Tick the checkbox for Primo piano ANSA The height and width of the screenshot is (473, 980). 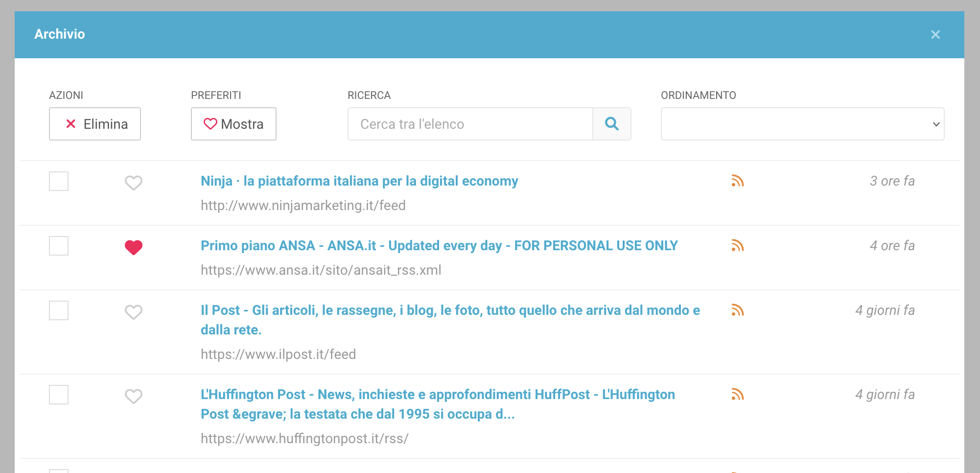59,246
